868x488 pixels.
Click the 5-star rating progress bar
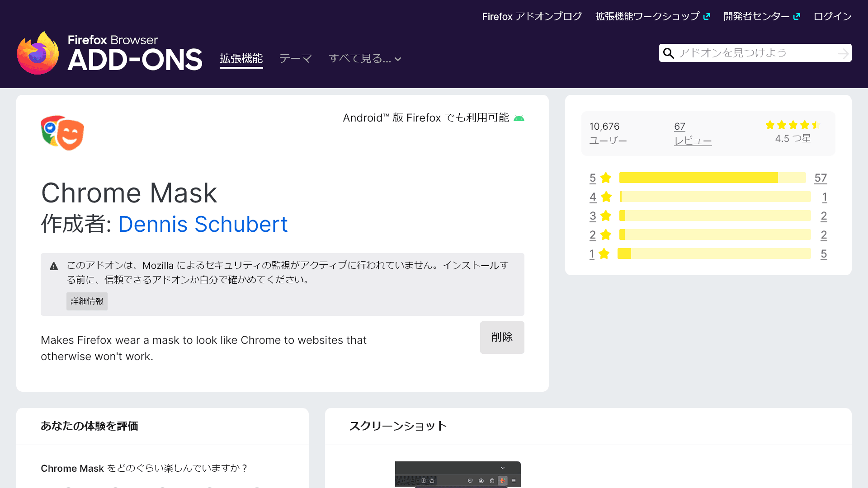712,178
